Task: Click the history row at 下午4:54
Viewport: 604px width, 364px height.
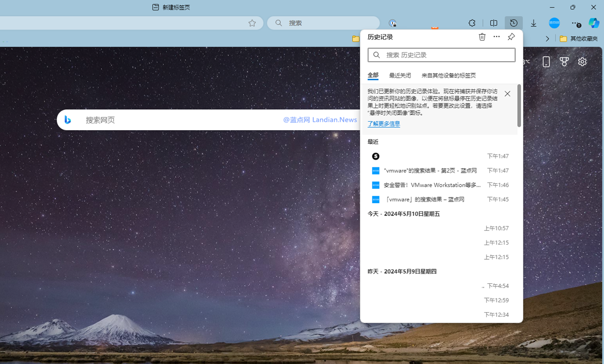Action: pyautogui.click(x=440, y=286)
